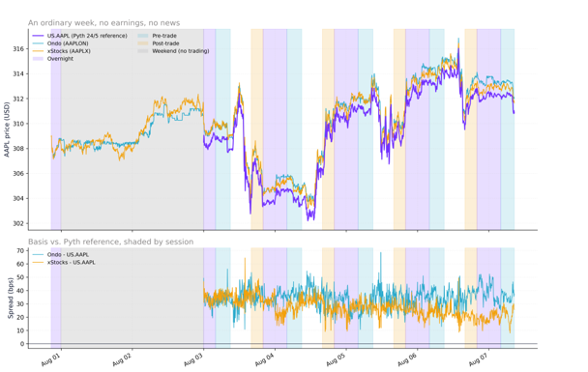
Task: Click the "Aug 02" date label
Action: (x=122, y=359)
